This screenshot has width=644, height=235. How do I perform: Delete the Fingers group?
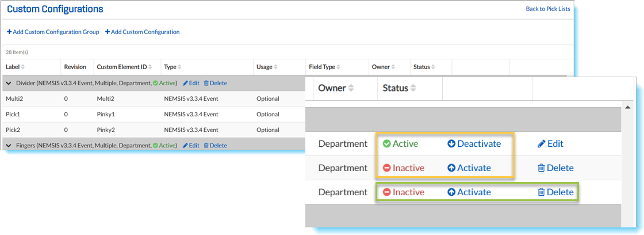click(215, 145)
